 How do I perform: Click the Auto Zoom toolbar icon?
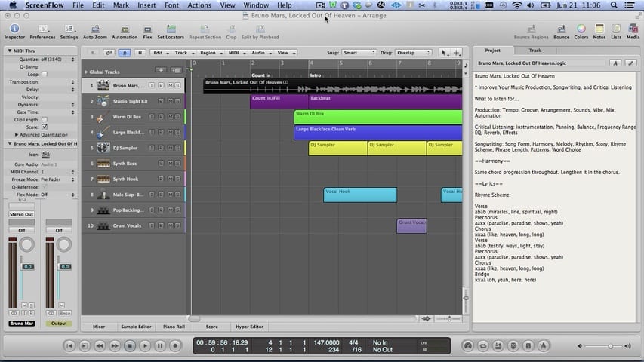click(94, 29)
